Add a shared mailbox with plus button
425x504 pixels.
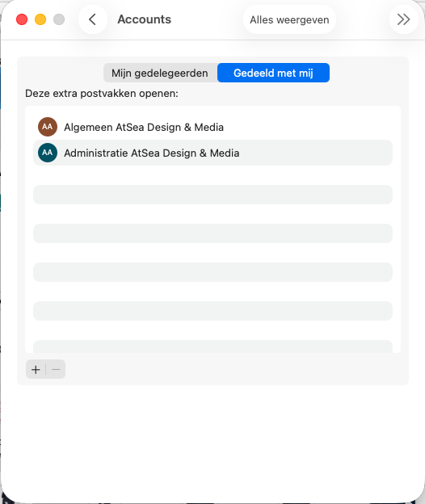pos(36,369)
